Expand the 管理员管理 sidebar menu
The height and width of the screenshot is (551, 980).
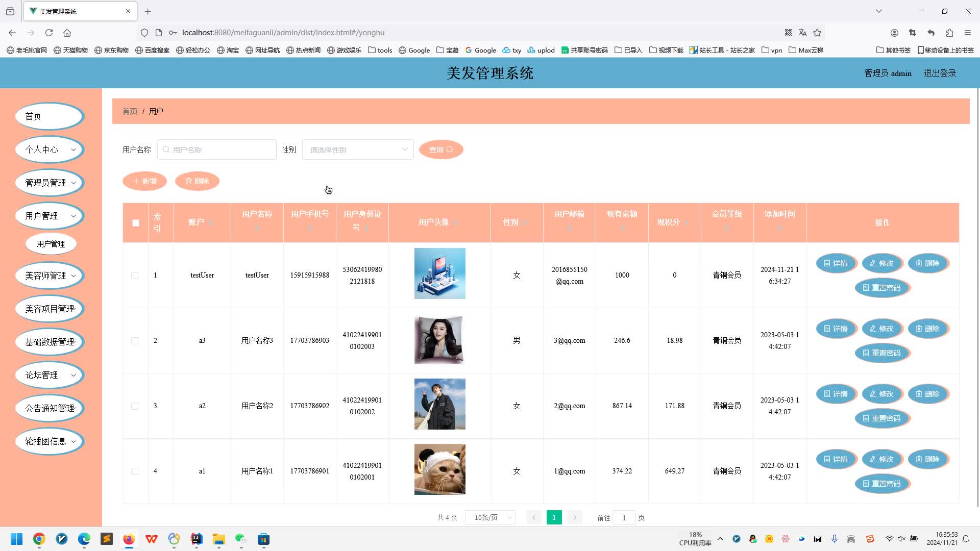[x=50, y=183]
